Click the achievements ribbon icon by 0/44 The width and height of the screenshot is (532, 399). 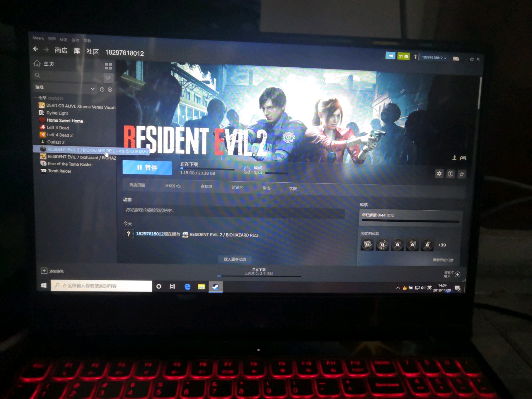247,170
